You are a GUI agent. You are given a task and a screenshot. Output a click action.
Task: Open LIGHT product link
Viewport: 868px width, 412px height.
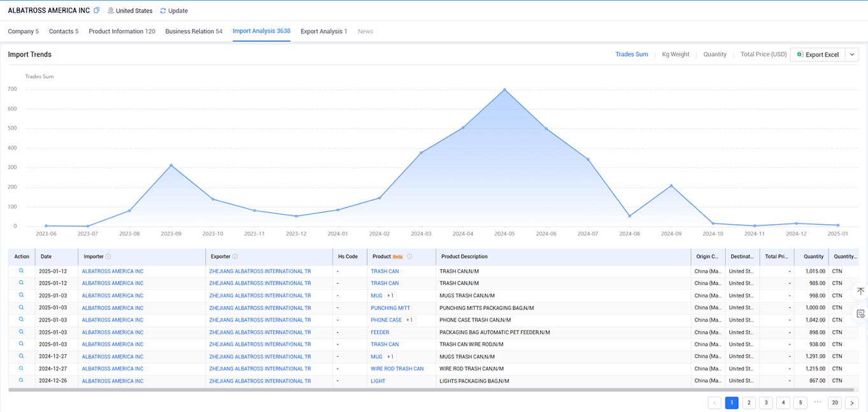pyautogui.click(x=378, y=381)
